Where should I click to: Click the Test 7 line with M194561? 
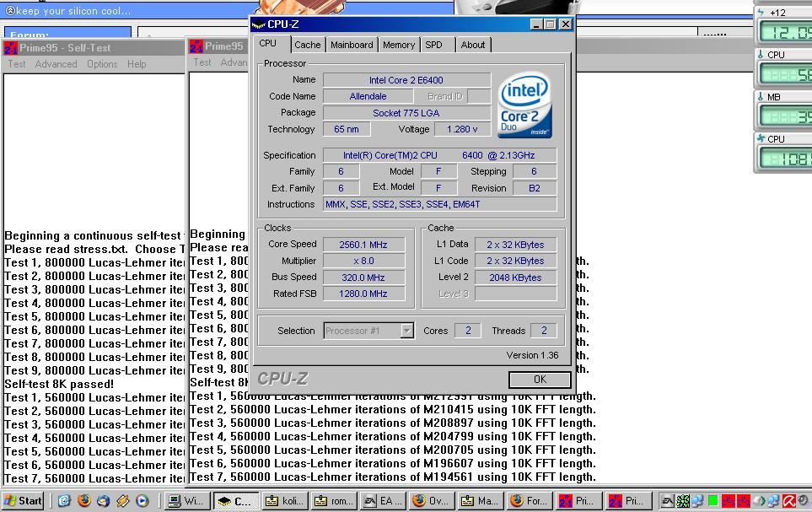pos(393,477)
